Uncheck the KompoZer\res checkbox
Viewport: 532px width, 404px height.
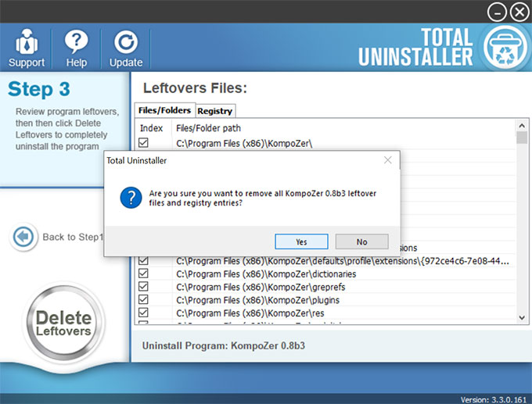tap(143, 313)
